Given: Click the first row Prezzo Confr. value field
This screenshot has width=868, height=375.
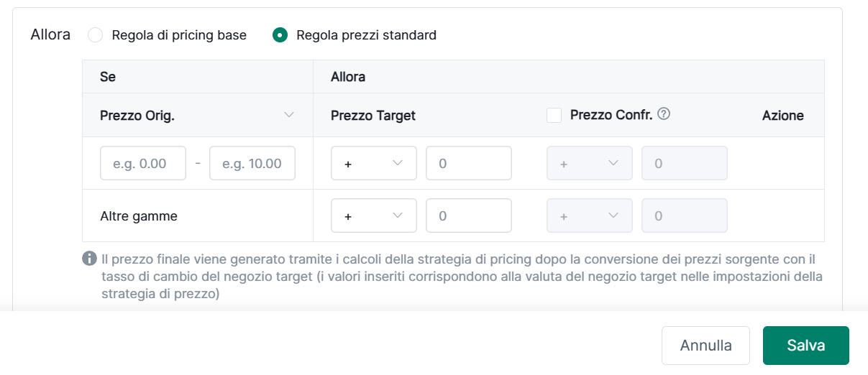Looking at the screenshot, I should pyautogui.click(x=684, y=163).
